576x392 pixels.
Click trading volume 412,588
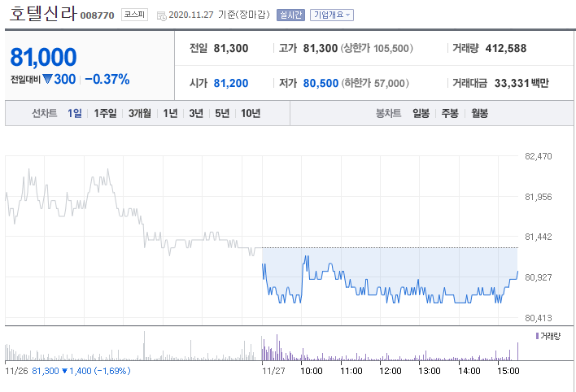pyautogui.click(x=506, y=48)
